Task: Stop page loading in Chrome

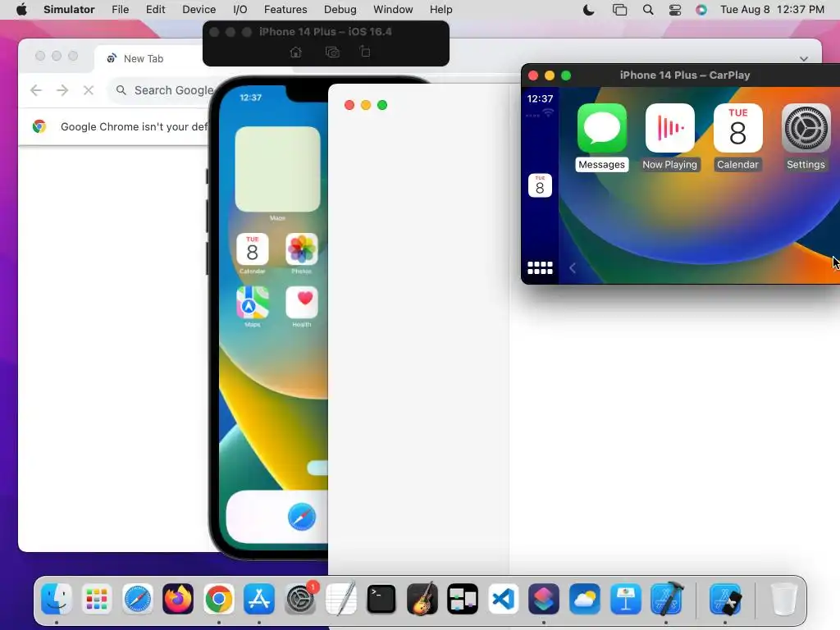Action: (x=89, y=90)
